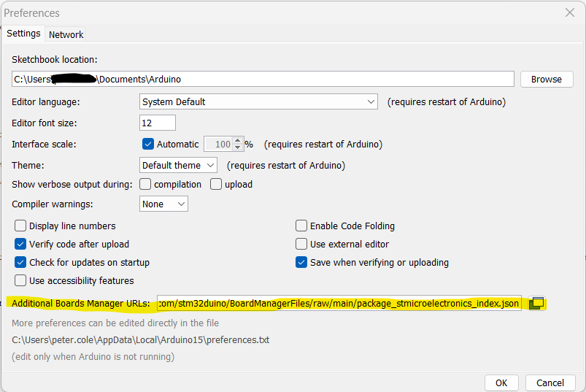Enable verbose output during upload
Viewport: 586px width, 392px height.
pos(216,185)
